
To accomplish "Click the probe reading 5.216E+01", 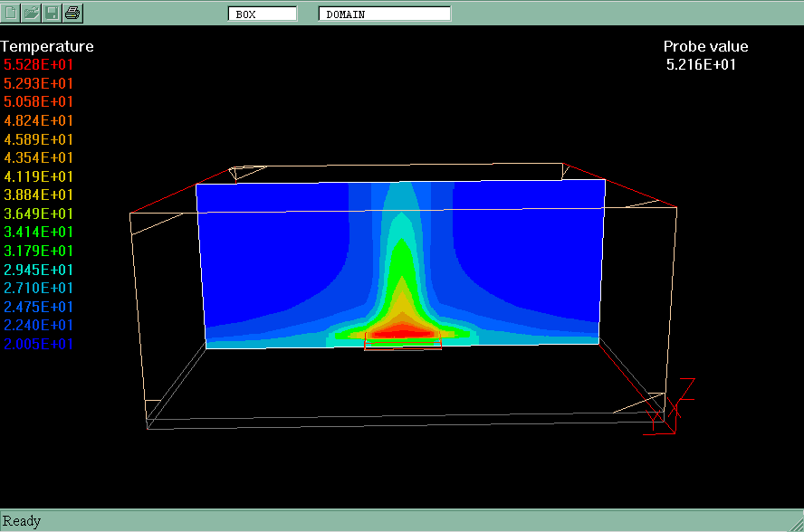I will 701,65.
